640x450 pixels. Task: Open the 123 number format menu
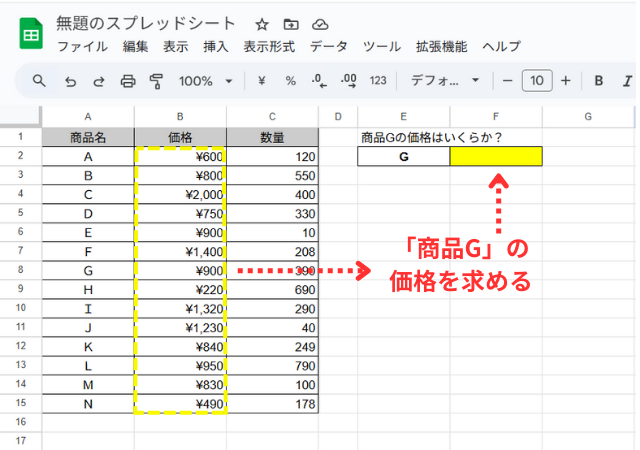(378, 81)
